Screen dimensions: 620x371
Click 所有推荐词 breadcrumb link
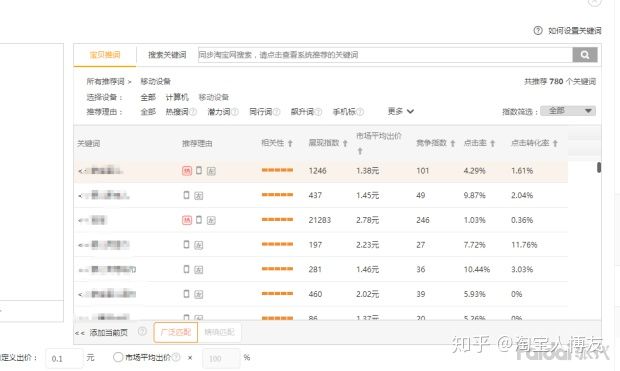pyautogui.click(x=106, y=81)
